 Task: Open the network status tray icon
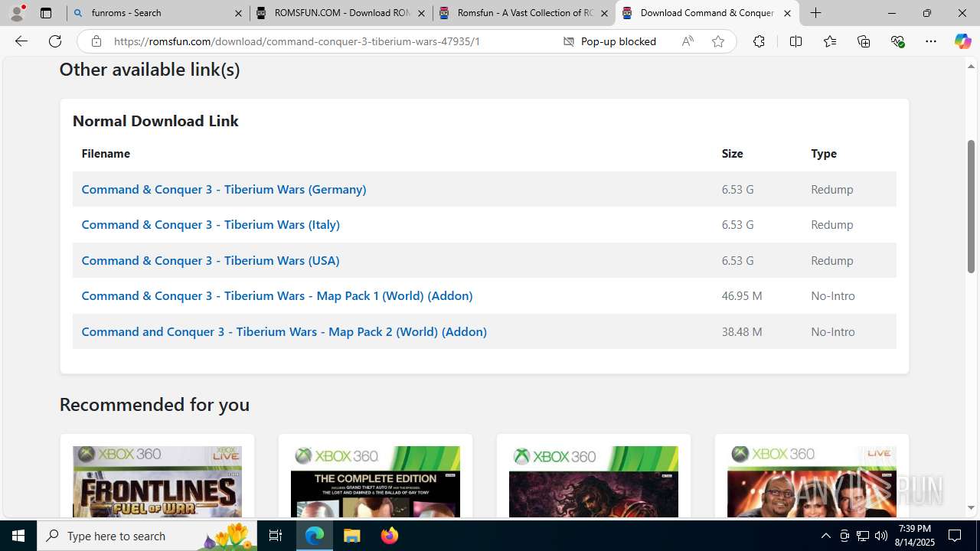[863, 536]
